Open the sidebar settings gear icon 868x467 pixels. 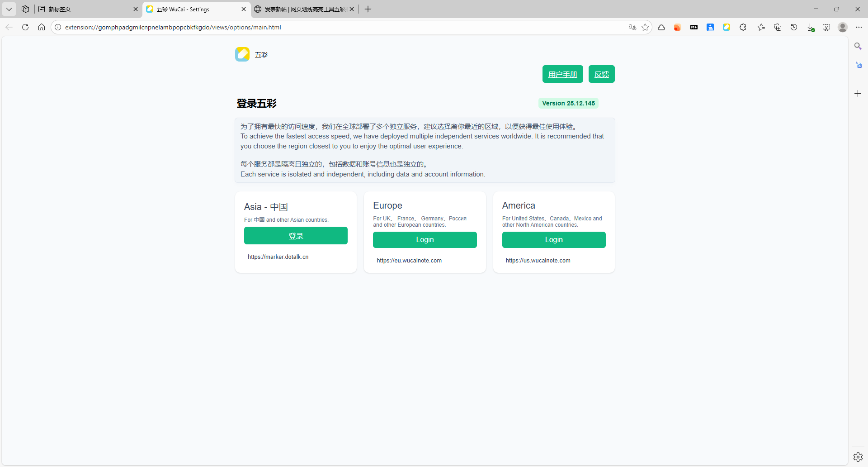pos(858,457)
